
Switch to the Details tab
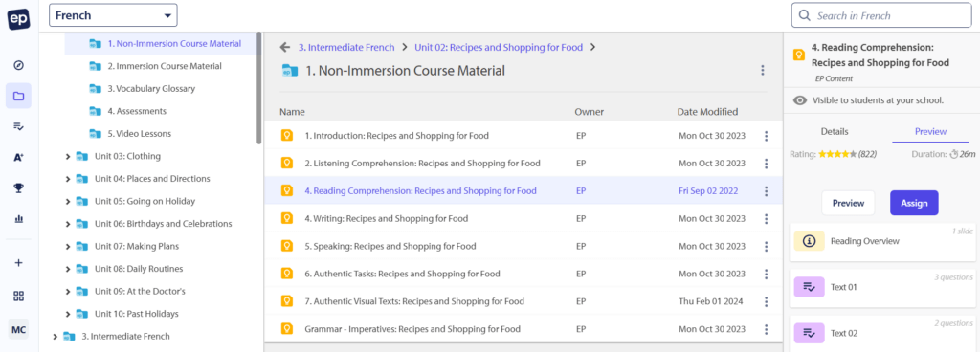point(834,132)
